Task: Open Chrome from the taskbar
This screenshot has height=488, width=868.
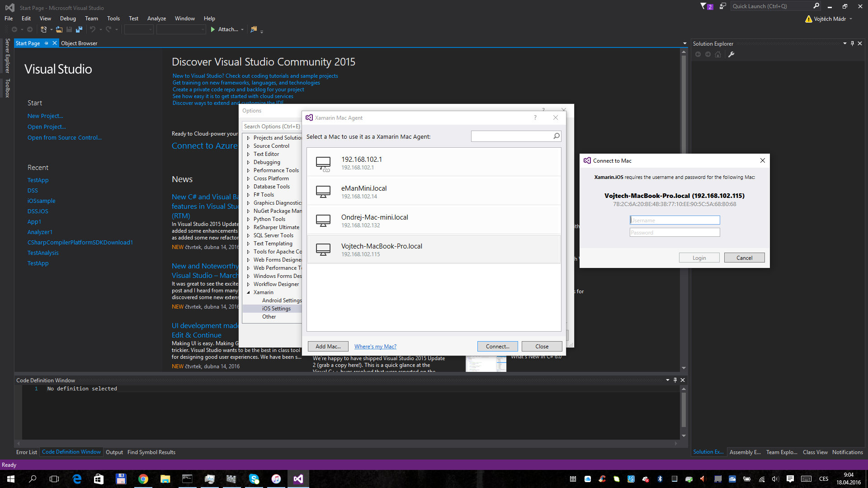Action: pyautogui.click(x=143, y=479)
